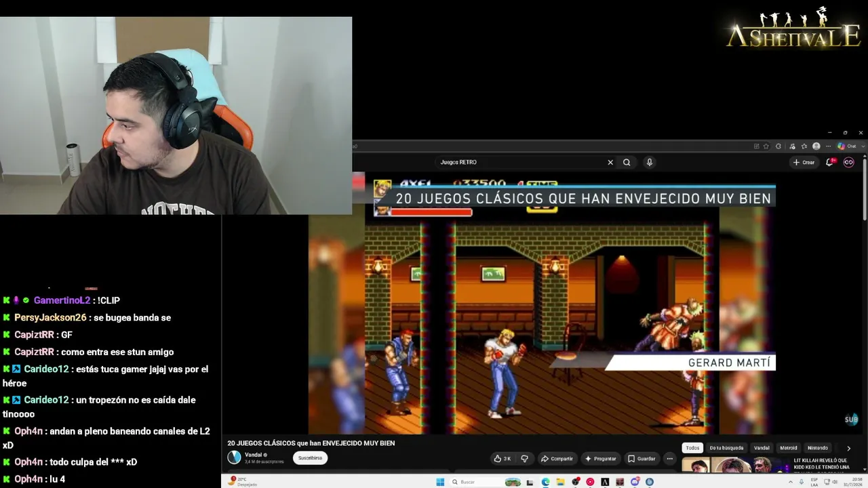This screenshot has height=488, width=868.
Task: Open the Windows Start menu
Action: tap(440, 482)
